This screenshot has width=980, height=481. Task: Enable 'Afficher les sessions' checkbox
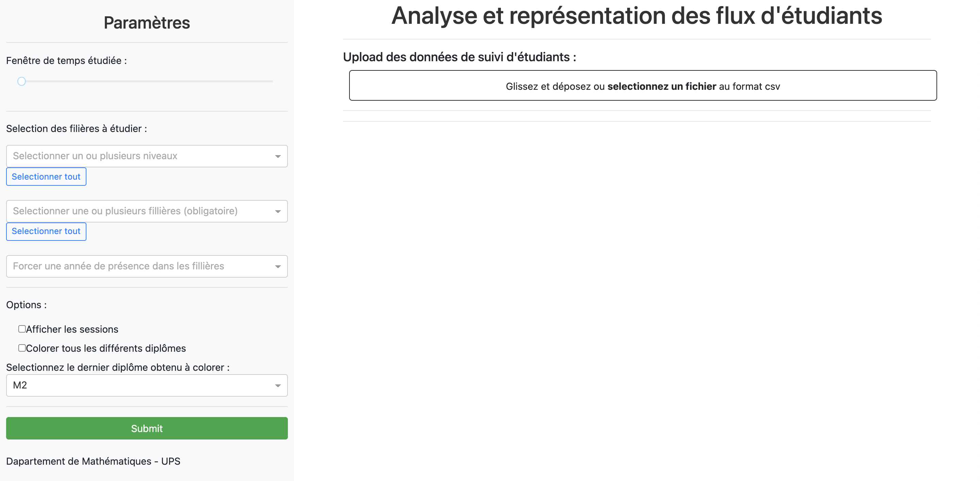[x=22, y=328]
